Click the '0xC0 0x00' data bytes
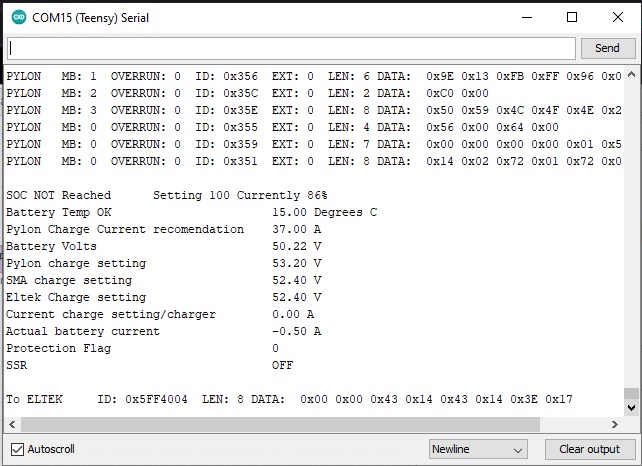The image size is (642, 466). coord(457,93)
